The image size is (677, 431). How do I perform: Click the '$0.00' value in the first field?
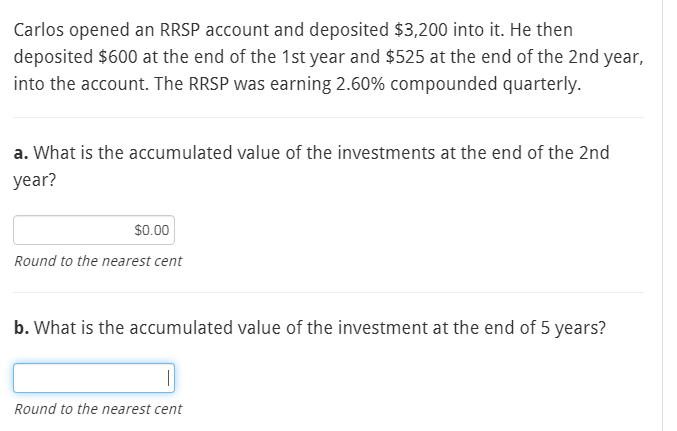pyautogui.click(x=152, y=231)
